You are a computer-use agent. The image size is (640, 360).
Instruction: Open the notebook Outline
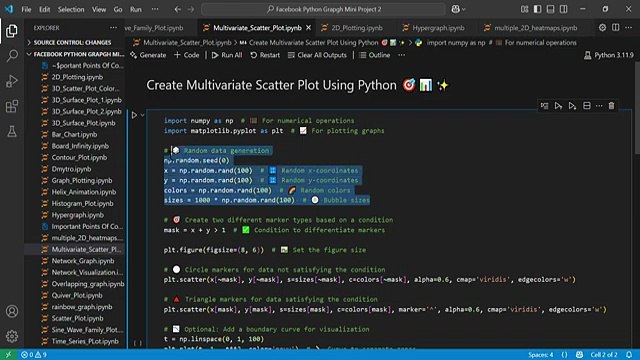pos(375,55)
